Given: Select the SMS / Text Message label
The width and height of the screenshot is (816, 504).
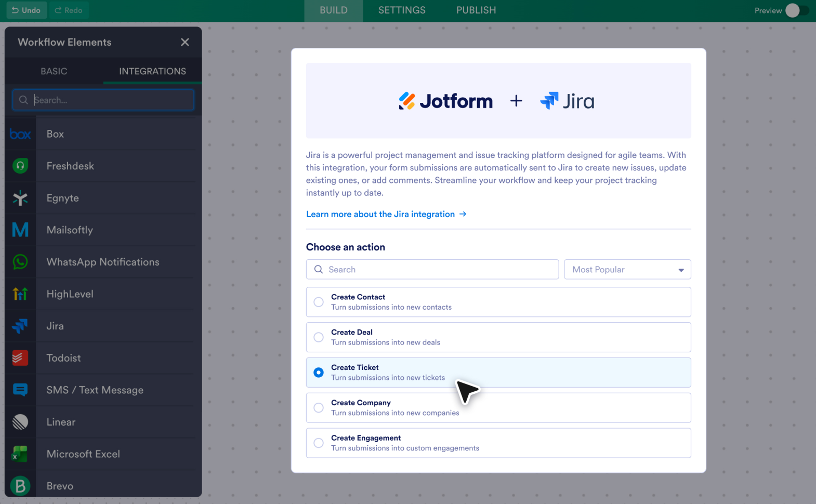Looking at the screenshot, I should tap(95, 390).
